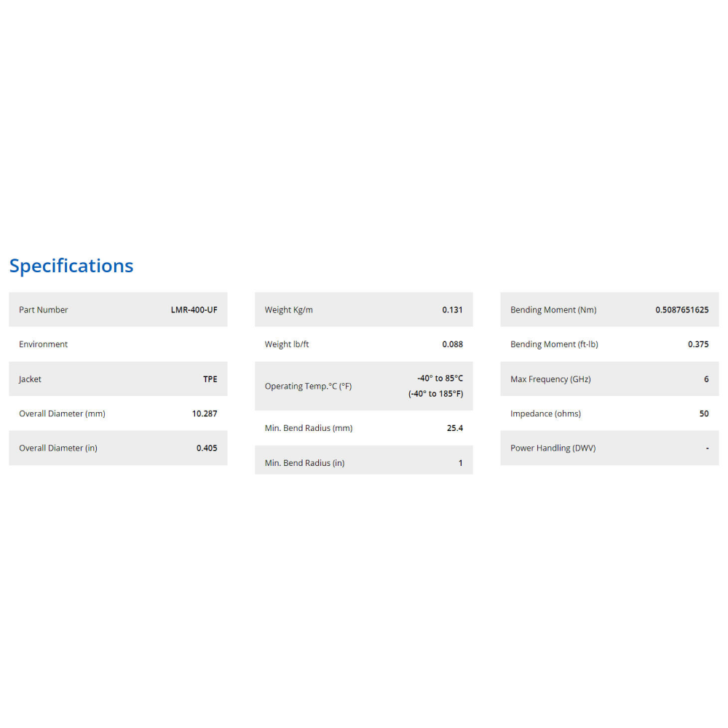
Task: Click the Part Number label
Action: click(x=44, y=309)
